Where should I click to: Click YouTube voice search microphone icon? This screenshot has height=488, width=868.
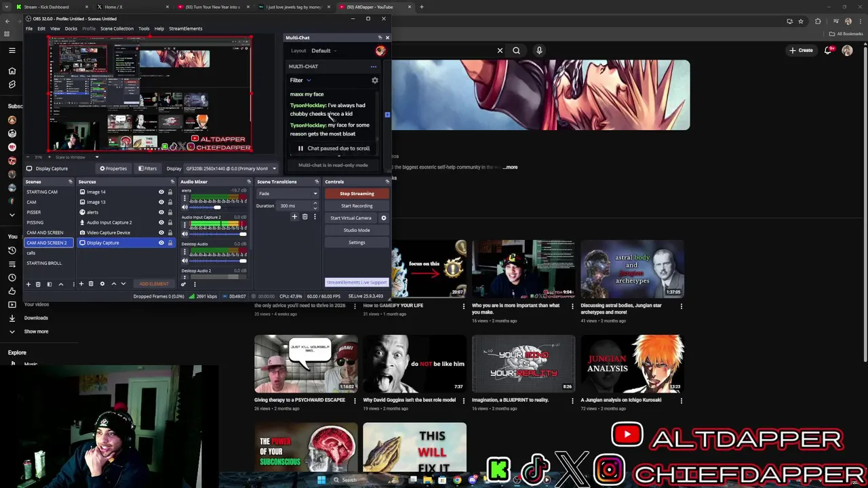tap(539, 50)
